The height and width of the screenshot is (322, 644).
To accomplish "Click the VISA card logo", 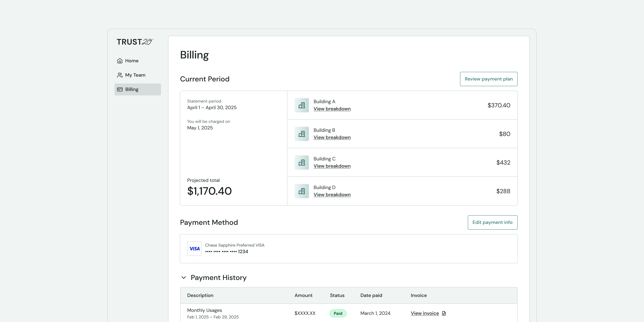I will (194, 249).
